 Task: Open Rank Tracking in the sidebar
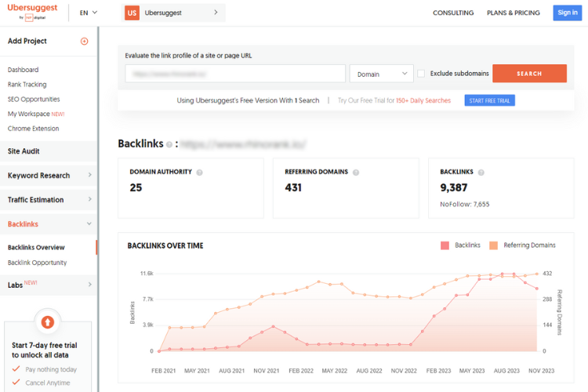point(27,85)
